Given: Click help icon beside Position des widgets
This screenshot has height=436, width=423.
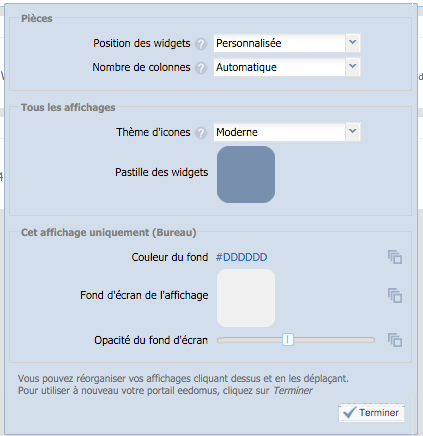Looking at the screenshot, I should [x=201, y=44].
